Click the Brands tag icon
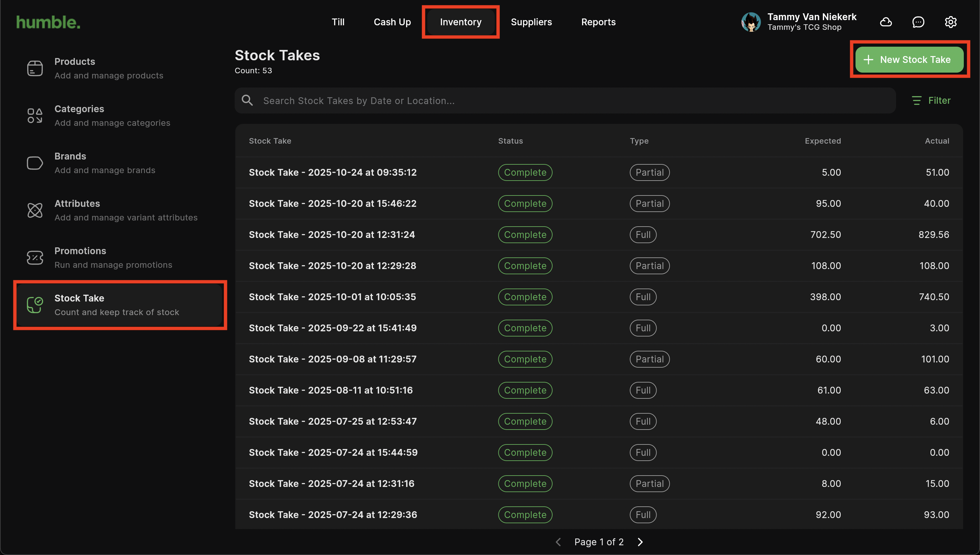 (x=35, y=163)
